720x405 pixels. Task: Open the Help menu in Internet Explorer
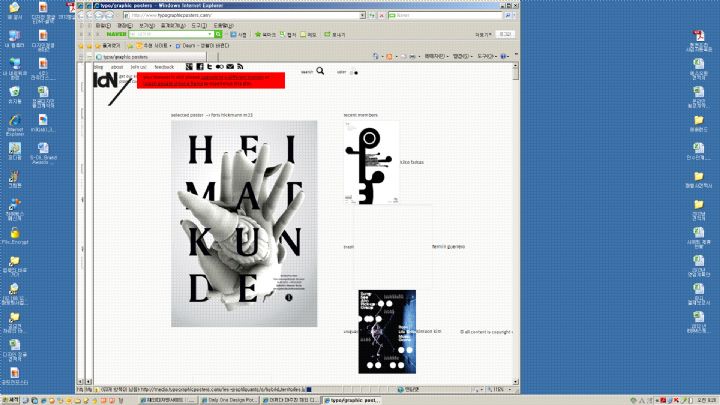coord(224,26)
